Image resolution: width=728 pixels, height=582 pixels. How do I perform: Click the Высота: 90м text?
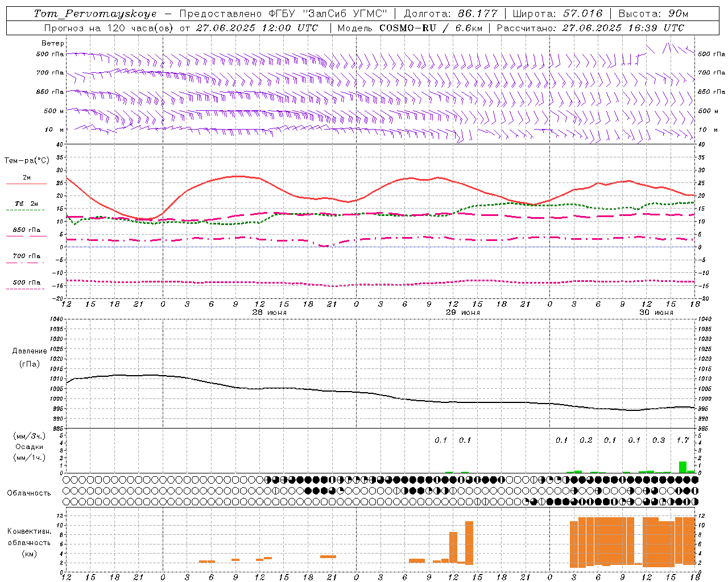pos(653,14)
